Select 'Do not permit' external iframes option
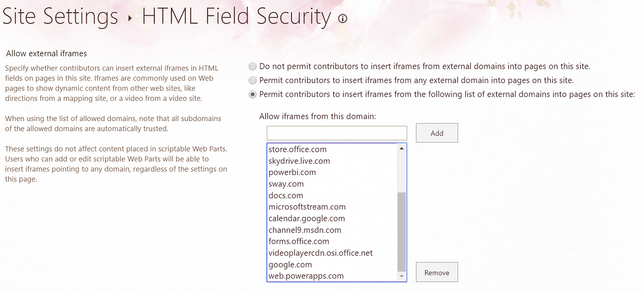 pos(252,66)
